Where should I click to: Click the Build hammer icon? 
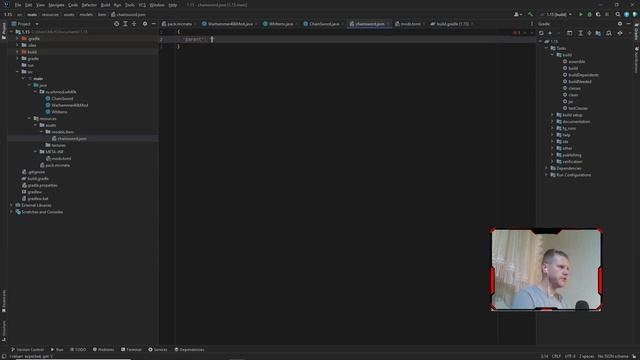tap(530, 14)
